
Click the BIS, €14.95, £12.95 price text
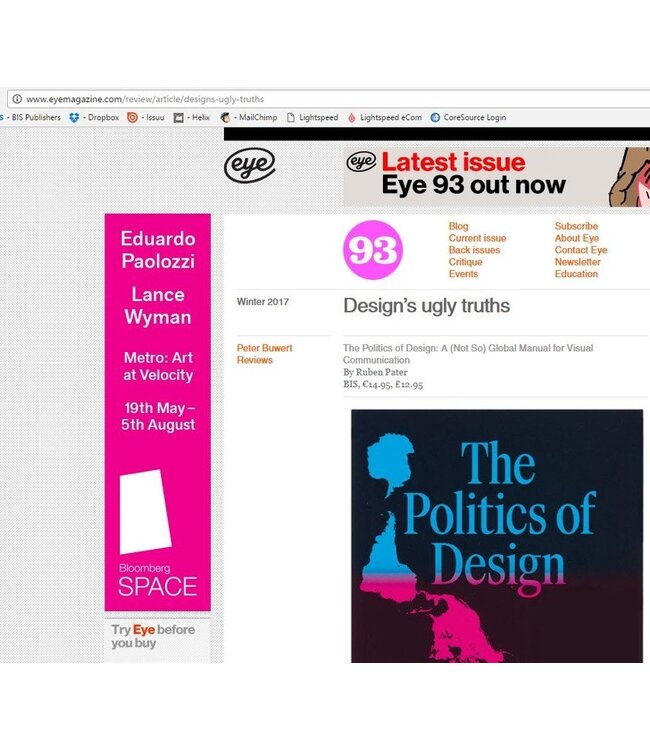click(383, 385)
